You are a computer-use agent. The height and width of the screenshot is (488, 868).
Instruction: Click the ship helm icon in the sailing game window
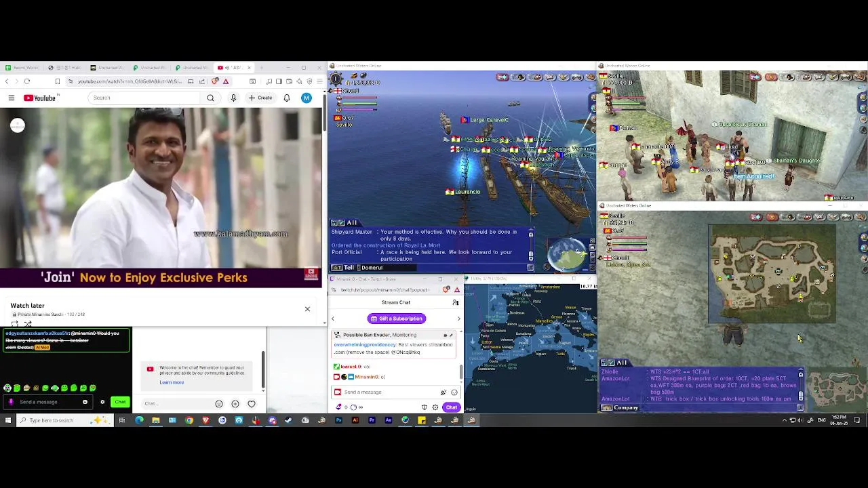(336, 79)
